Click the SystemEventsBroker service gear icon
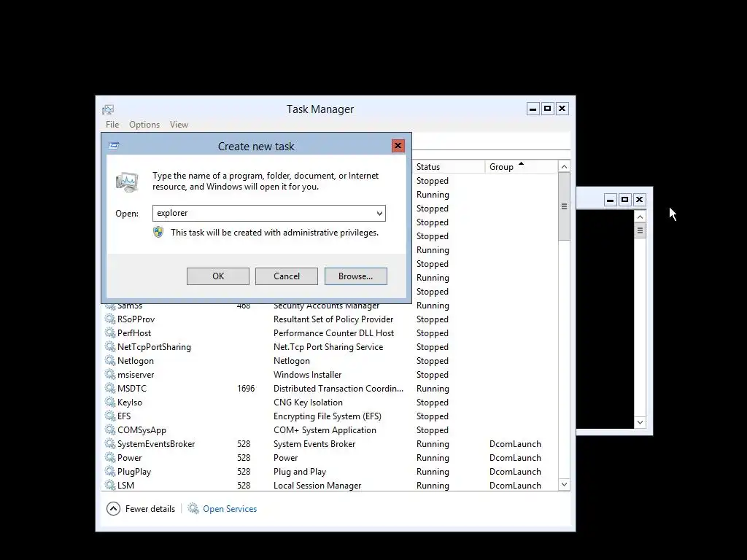Image resolution: width=747 pixels, height=560 pixels. point(110,443)
